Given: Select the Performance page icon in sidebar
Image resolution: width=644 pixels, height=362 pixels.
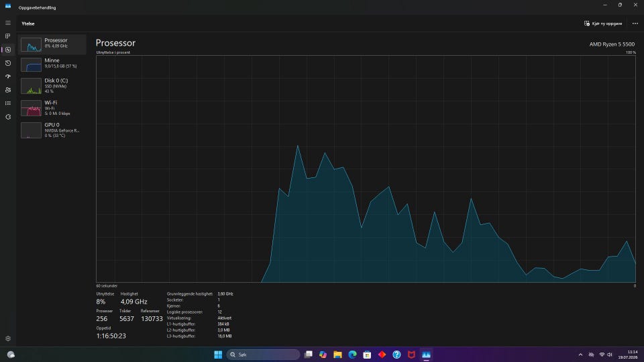Looking at the screenshot, I should 8,50.
